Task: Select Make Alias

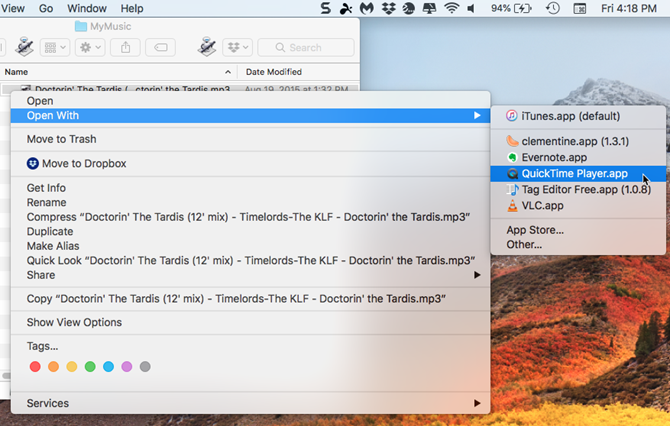Action: coord(250,246)
